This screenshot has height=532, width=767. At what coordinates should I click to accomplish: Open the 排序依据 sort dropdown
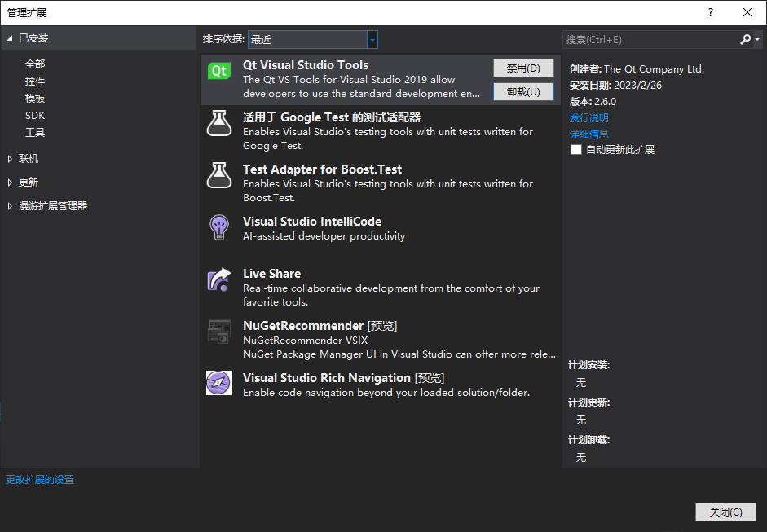pyautogui.click(x=372, y=39)
